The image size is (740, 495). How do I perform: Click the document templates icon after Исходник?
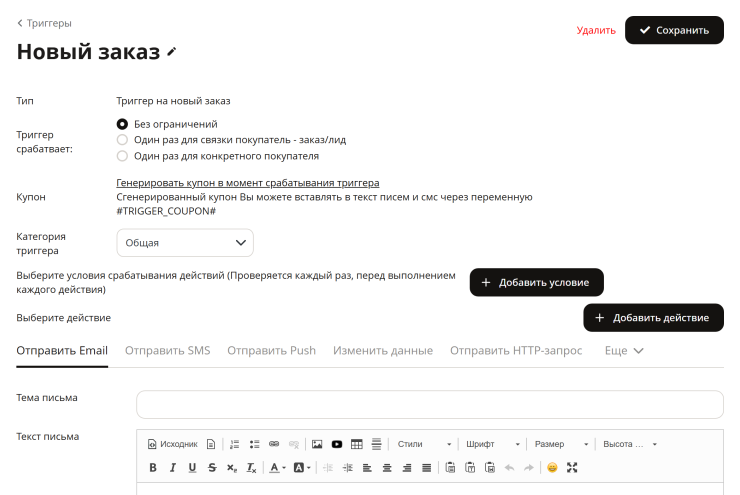211,444
